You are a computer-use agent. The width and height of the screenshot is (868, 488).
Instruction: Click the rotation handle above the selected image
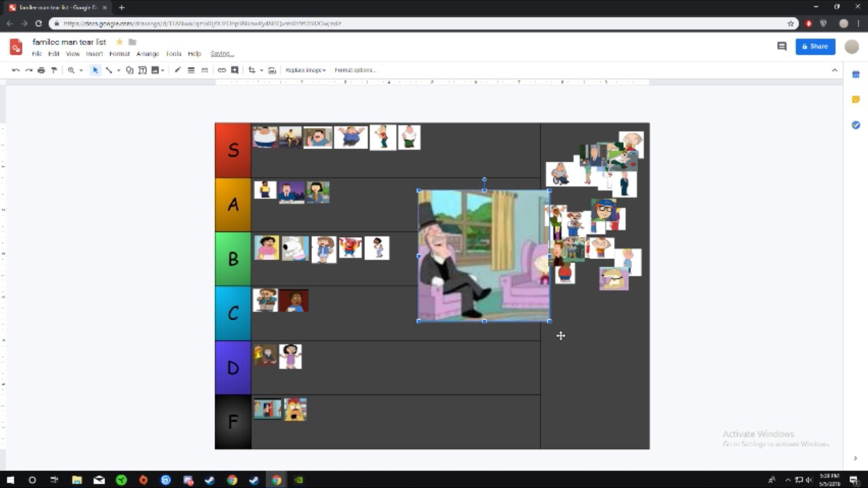click(484, 180)
